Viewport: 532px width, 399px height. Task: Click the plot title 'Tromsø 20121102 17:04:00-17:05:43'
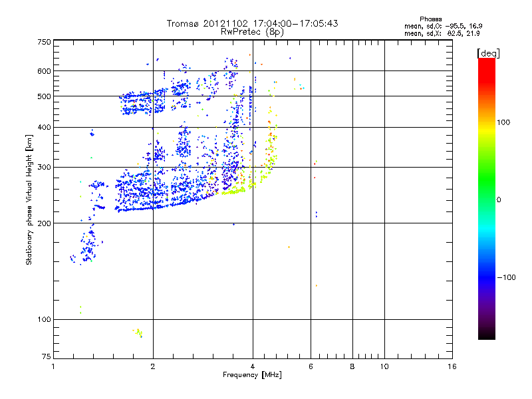tap(252, 23)
